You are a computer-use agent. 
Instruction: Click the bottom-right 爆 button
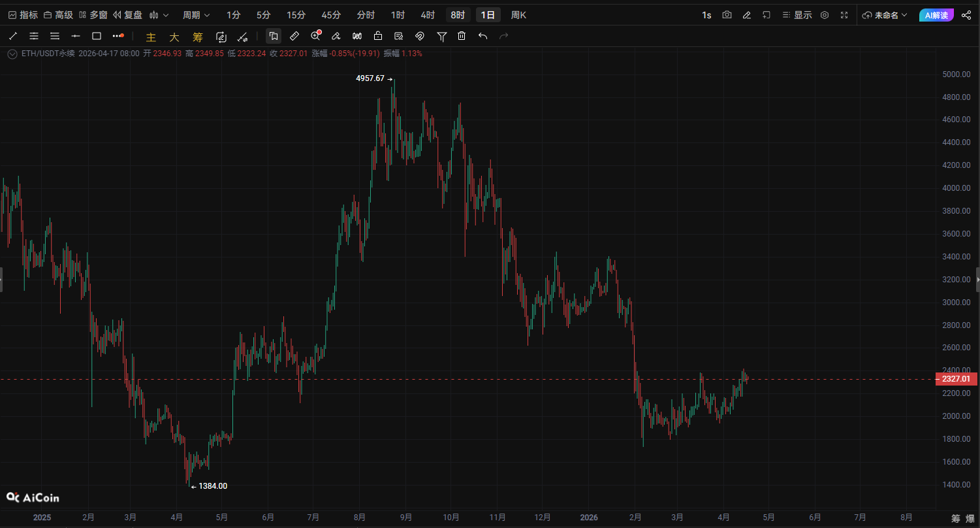(970, 518)
